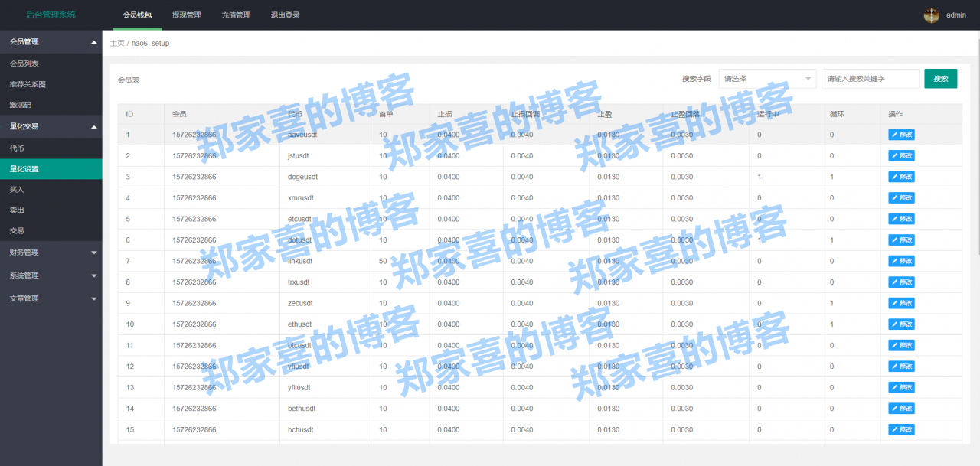Image resolution: width=980 pixels, height=466 pixels.
Task: Click 修改 for the jstusdt row
Action: pyautogui.click(x=901, y=156)
